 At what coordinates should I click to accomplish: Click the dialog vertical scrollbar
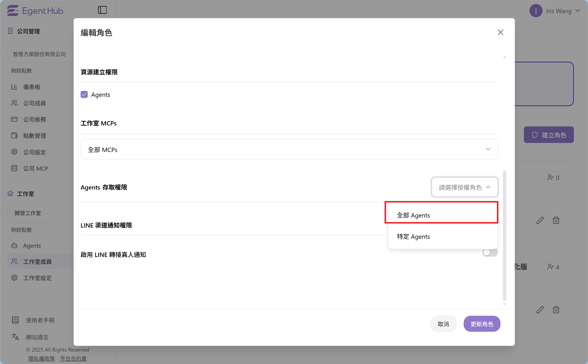[x=505, y=235]
